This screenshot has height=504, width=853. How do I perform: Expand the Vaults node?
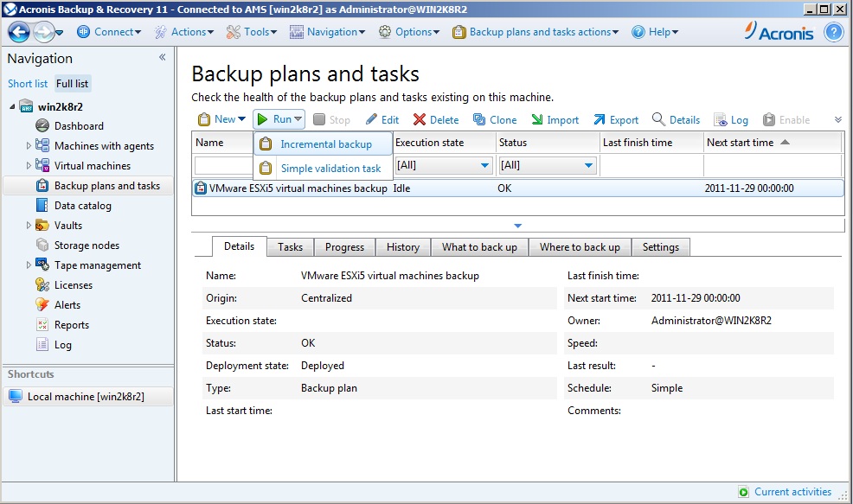click(x=29, y=225)
